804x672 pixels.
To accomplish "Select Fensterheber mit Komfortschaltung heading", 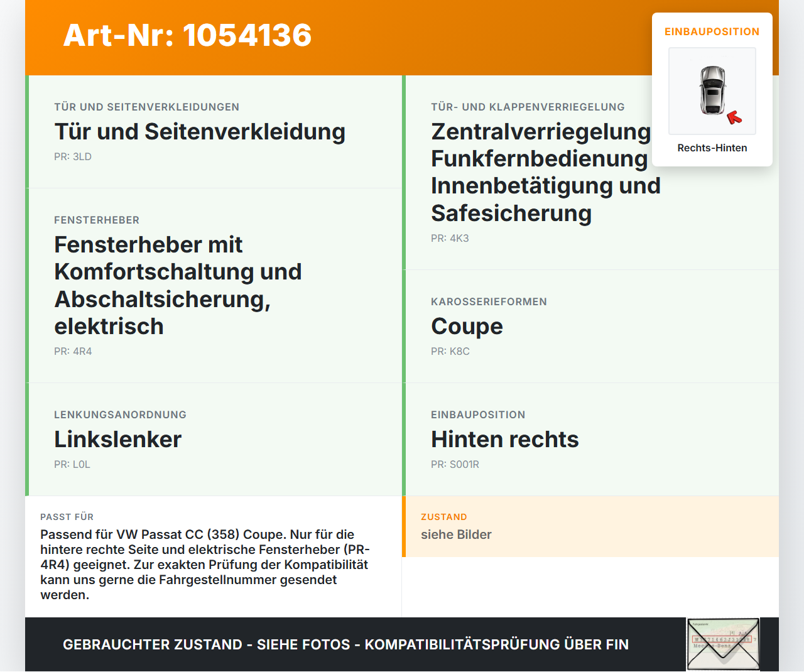I will click(178, 286).
